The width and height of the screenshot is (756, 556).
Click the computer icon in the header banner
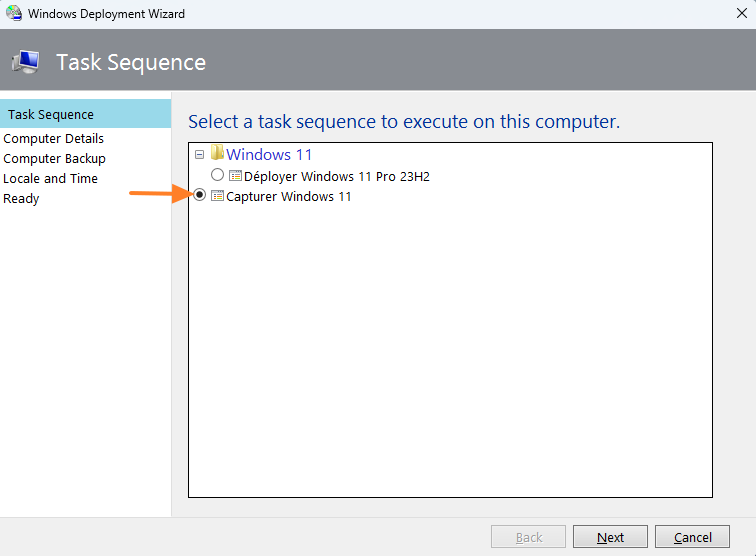click(26, 62)
